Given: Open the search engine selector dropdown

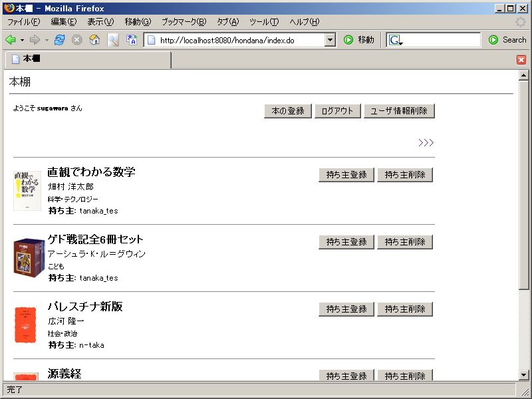Looking at the screenshot, I should 396,41.
